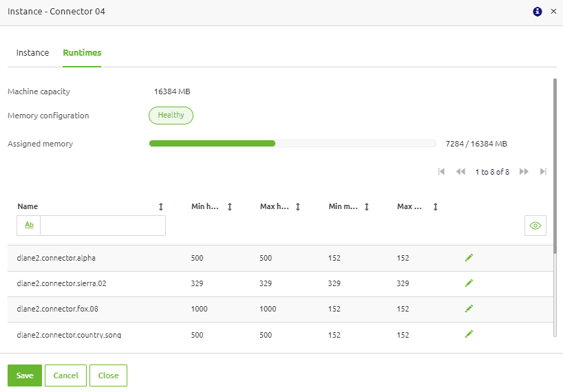Open the Ab filter type selector
This screenshot has width=563, height=392.
coord(29,226)
